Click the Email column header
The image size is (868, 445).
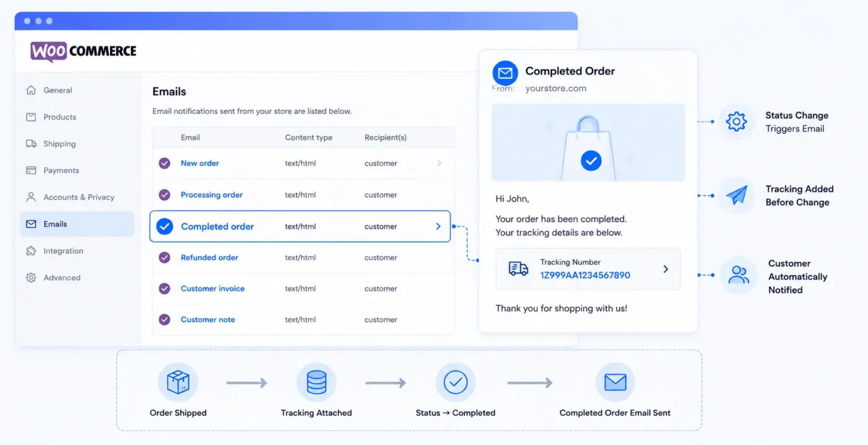click(190, 137)
